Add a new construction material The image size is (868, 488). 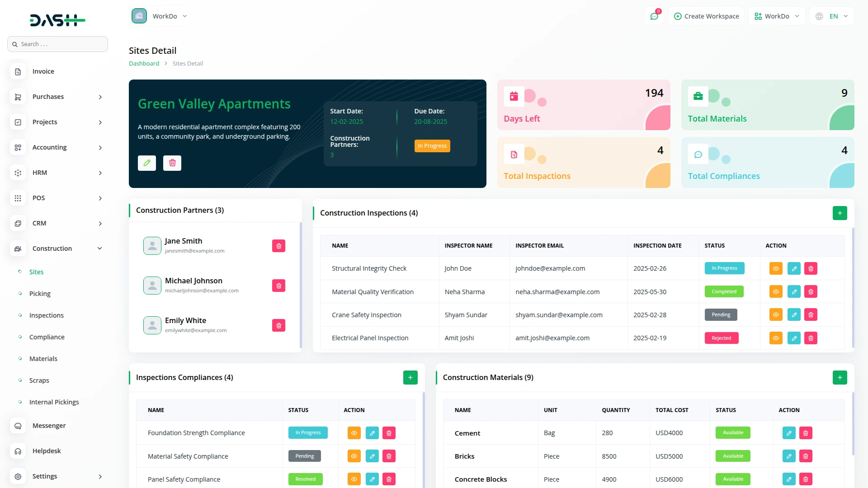click(840, 378)
